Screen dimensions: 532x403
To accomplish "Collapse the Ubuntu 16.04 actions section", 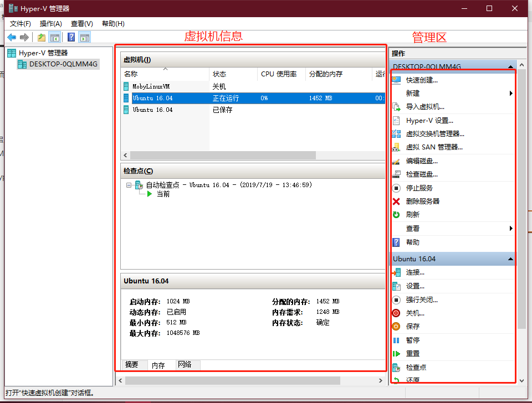I will click(x=510, y=259).
